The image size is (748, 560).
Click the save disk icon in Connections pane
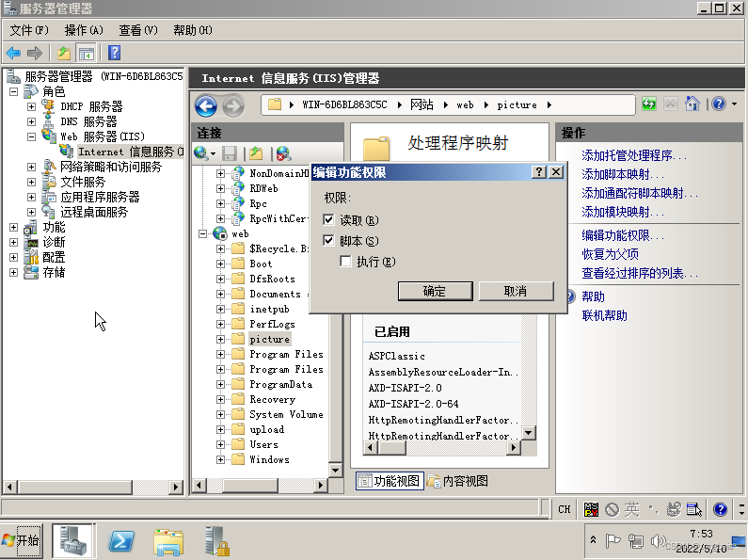click(x=230, y=153)
